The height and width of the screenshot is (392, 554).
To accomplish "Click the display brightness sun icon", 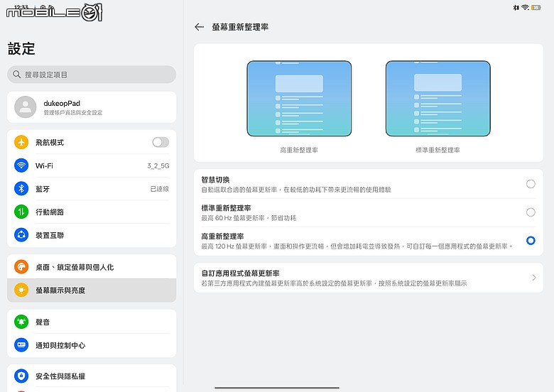I will click(x=21, y=290).
